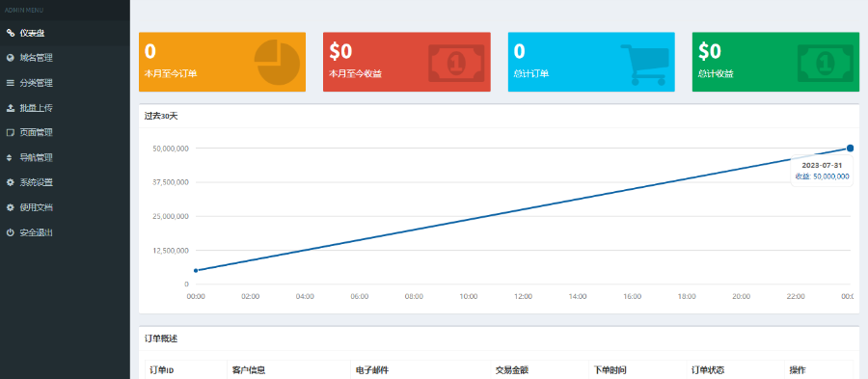Click the 2023-07-31 date in the tooltip
The height and width of the screenshot is (379, 868).
(x=822, y=166)
